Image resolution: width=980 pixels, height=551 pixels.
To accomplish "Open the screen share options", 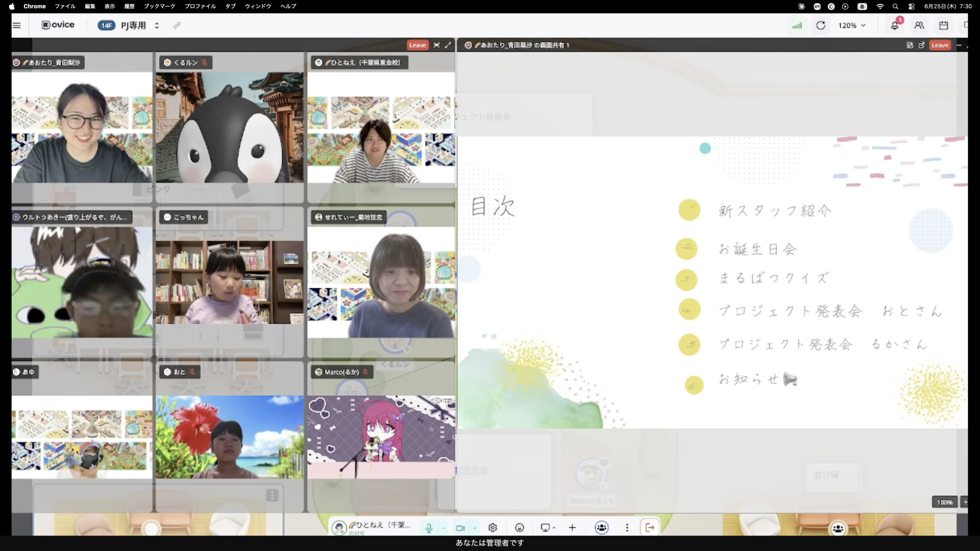I will (x=548, y=528).
